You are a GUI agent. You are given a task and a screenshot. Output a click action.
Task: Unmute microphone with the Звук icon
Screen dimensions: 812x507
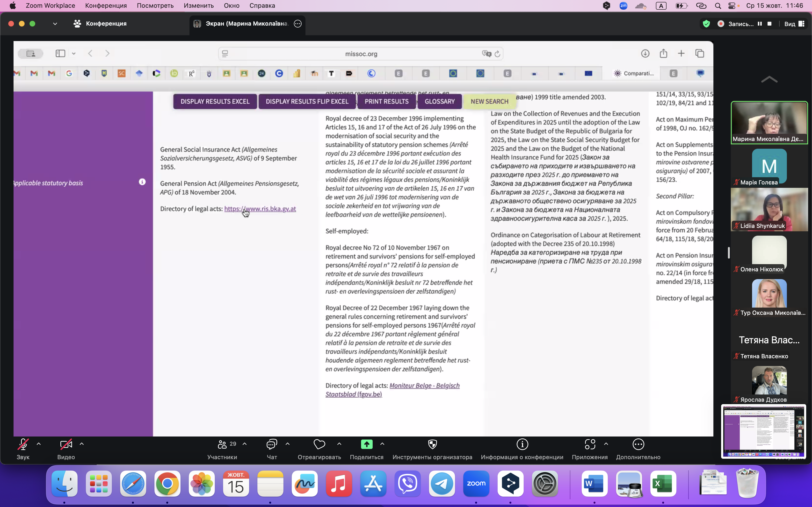pyautogui.click(x=23, y=445)
